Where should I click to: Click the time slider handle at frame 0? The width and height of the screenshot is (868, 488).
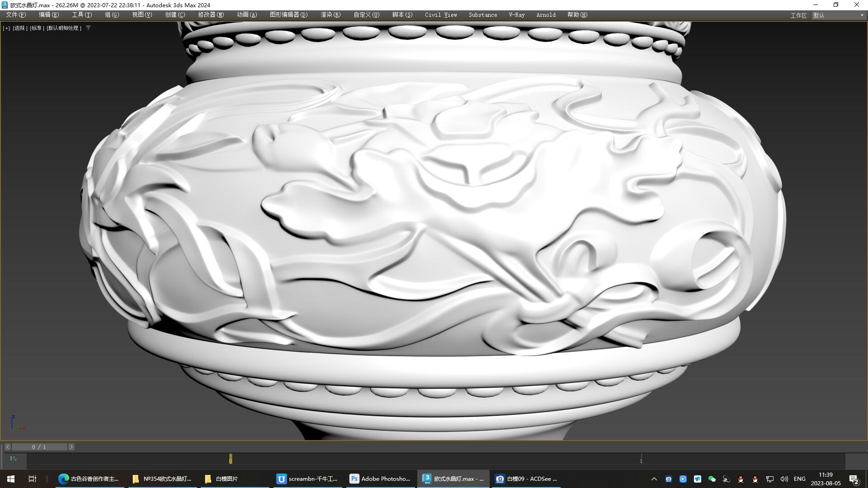[231, 459]
